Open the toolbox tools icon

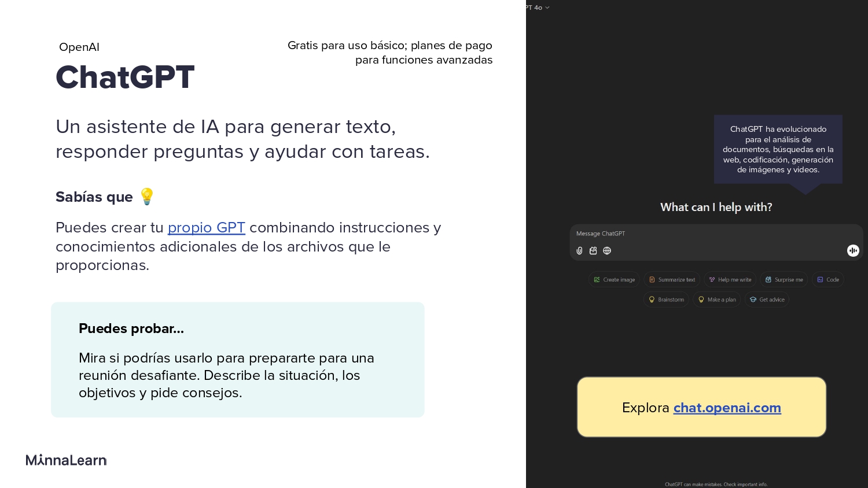(x=593, y=250)
